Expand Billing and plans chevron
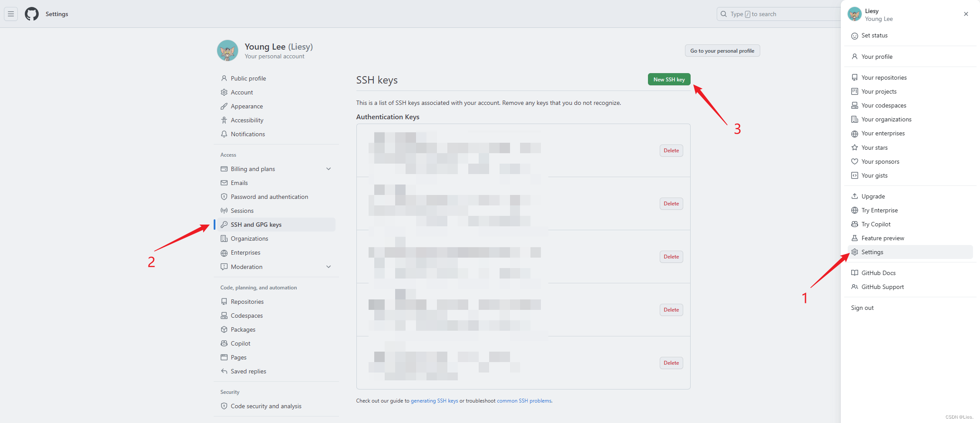The image size is (980, 423). [x=329, y=169]
